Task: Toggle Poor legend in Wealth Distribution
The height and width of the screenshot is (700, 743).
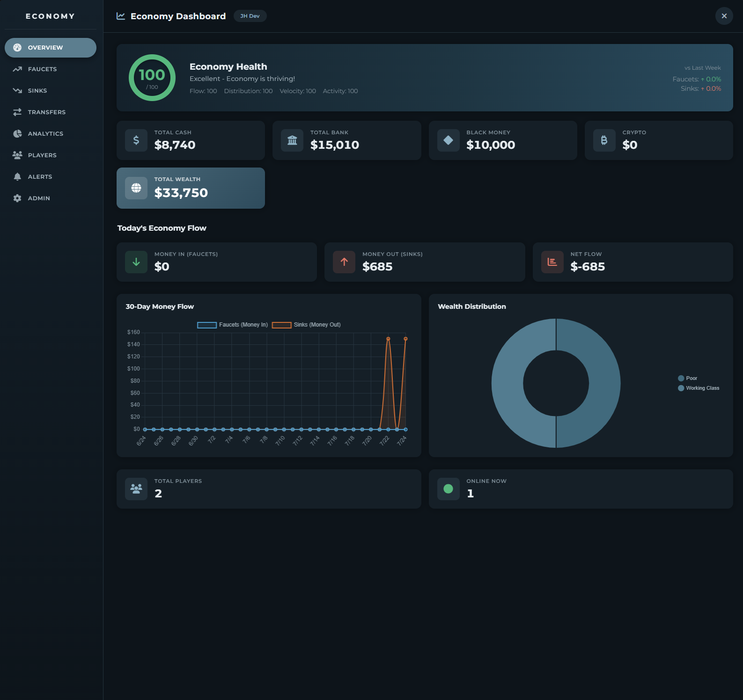Action: coord(688,378)
